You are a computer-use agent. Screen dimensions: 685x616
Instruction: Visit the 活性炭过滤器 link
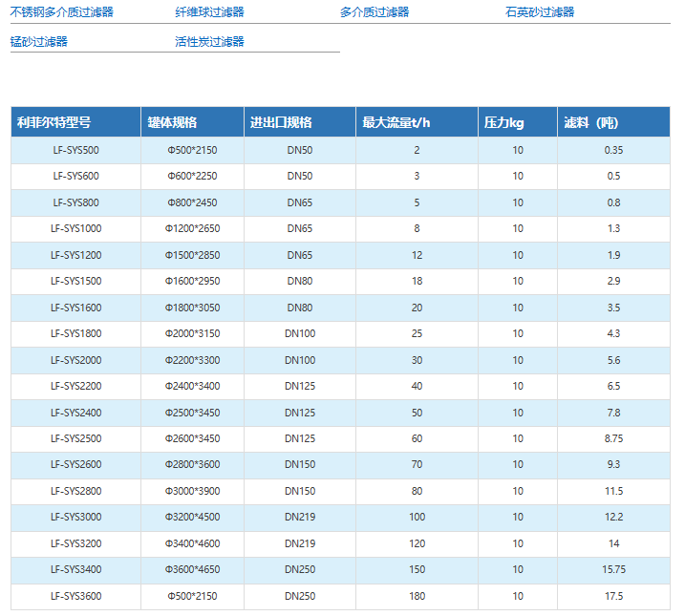[x=209, y=42]
